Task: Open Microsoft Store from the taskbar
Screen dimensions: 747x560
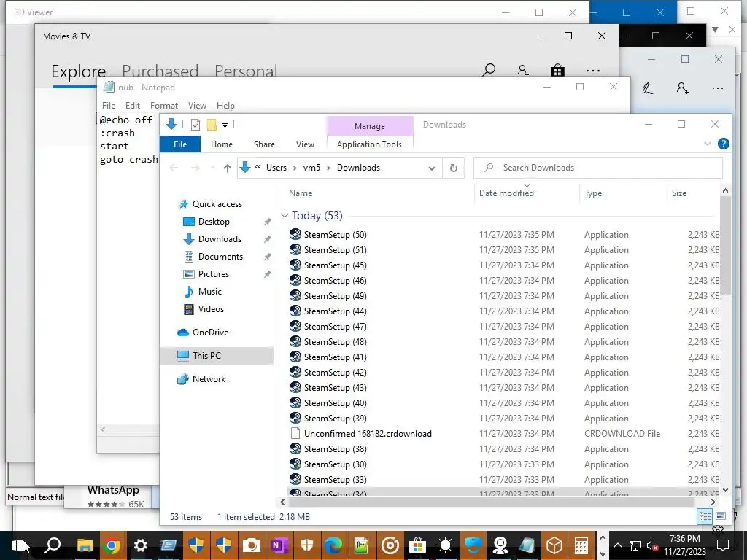Action: point(417,545)
